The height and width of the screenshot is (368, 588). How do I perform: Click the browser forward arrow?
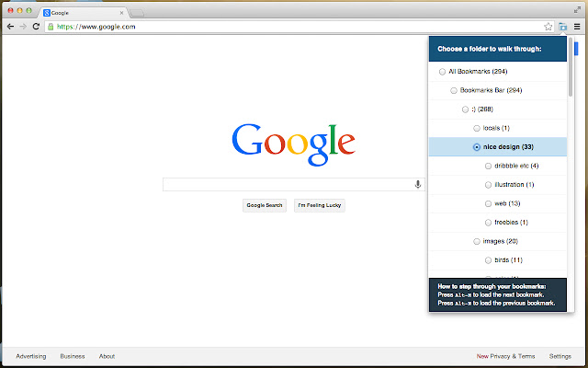tap(23, 27)
